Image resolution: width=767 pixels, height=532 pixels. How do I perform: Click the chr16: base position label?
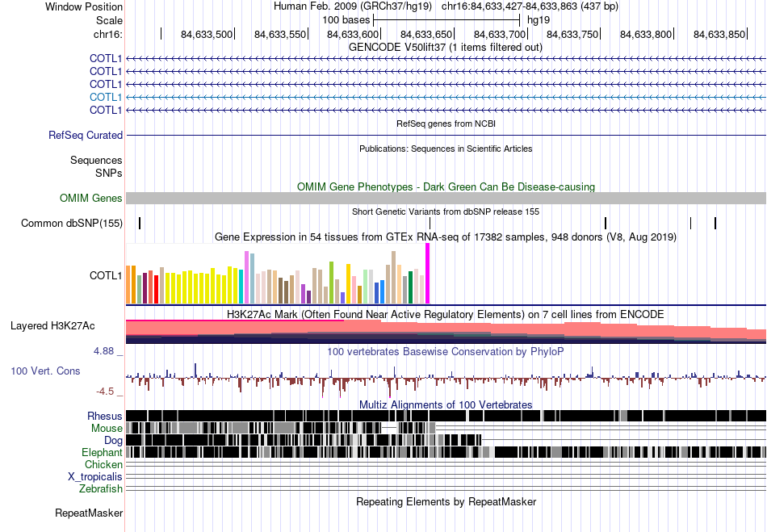tap(107, 34)
